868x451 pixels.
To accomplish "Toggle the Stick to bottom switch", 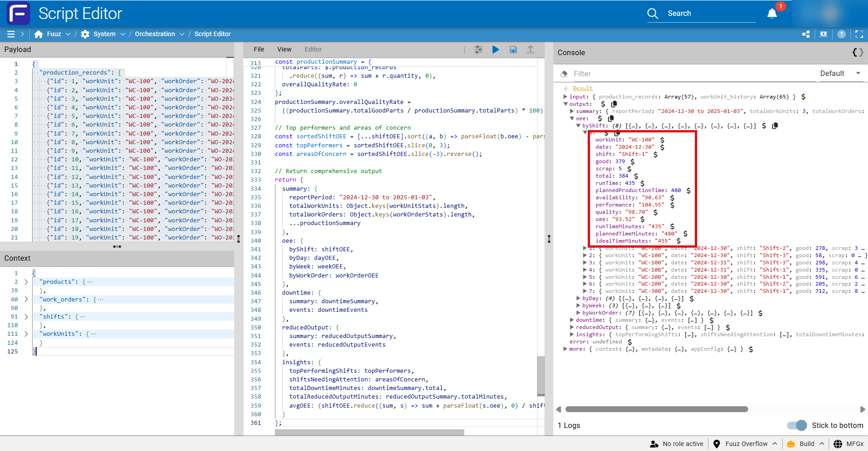I will tap(797, 425).
